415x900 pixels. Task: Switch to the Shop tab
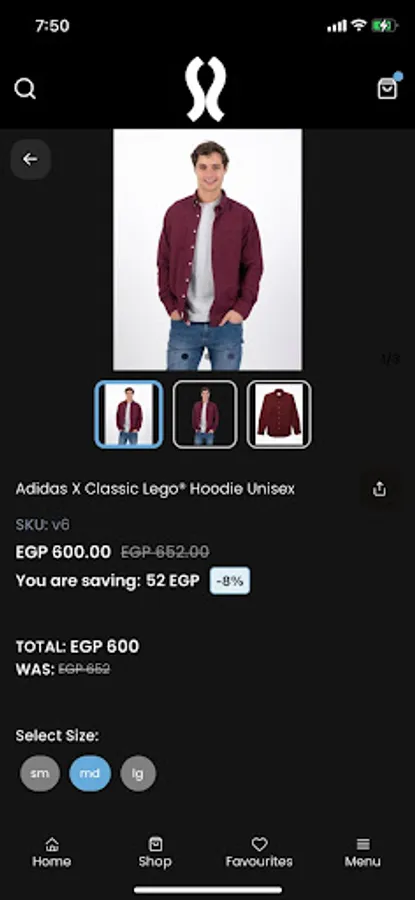(155, 852)
